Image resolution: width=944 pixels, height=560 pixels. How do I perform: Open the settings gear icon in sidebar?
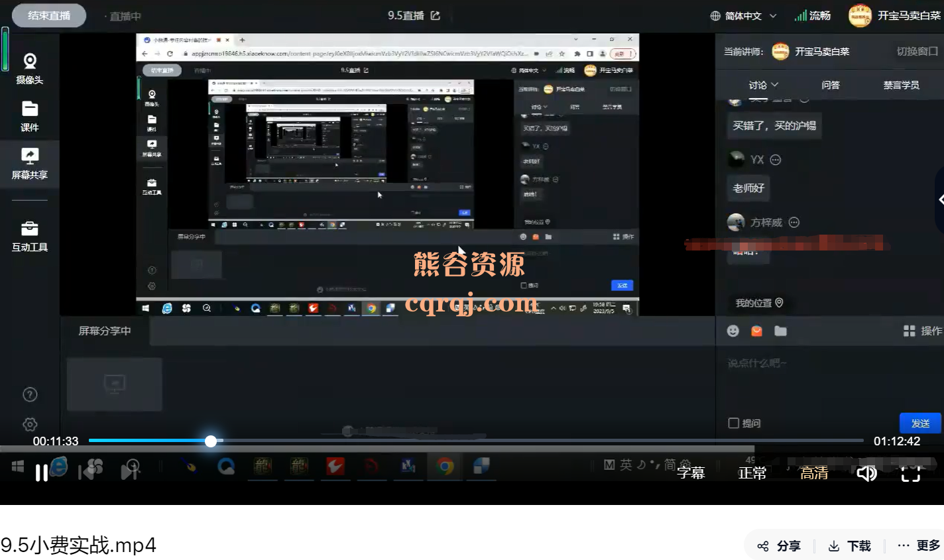[30, 424]
